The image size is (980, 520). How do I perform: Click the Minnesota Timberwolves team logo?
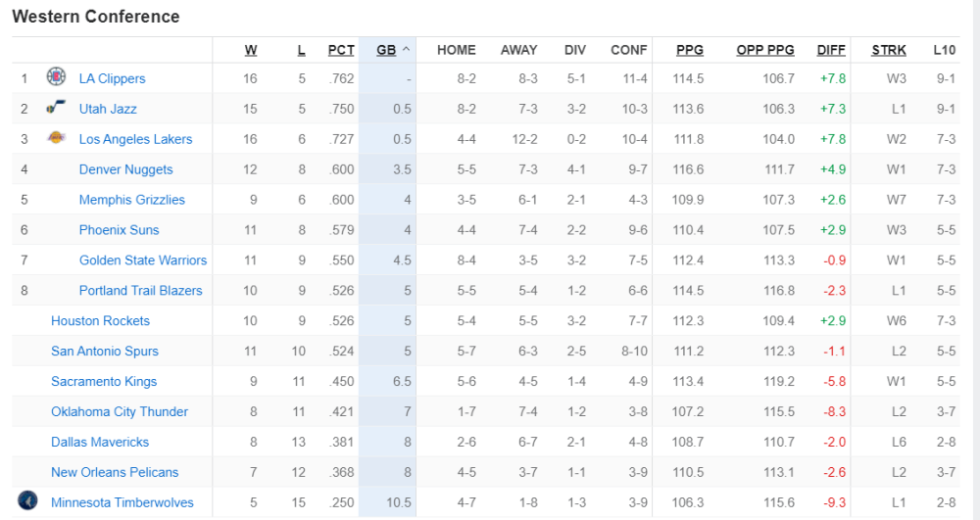pyautogui.click(x=27, y=501)
